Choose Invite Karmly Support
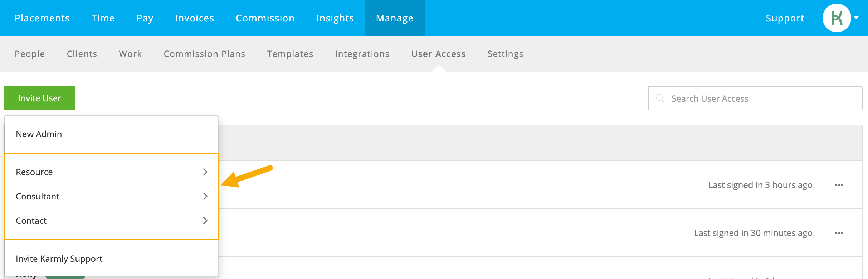This screenshot has height=279, width=868. [x=112, y=259]
